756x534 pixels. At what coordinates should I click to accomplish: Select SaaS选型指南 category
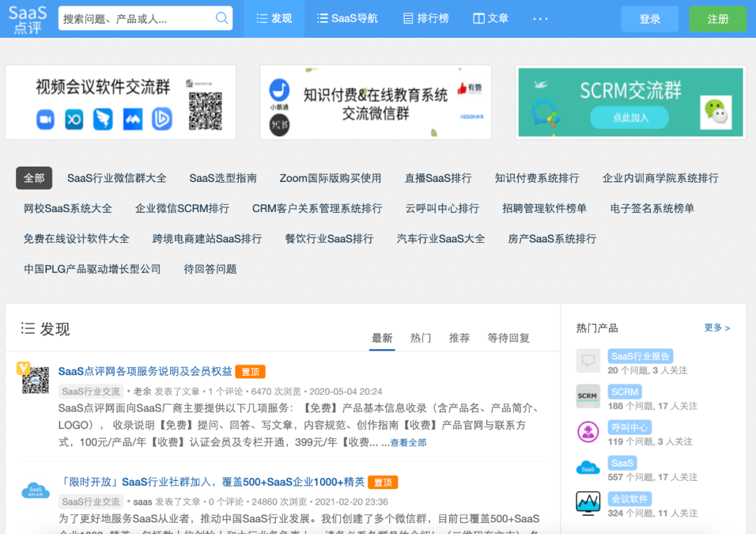223,178
